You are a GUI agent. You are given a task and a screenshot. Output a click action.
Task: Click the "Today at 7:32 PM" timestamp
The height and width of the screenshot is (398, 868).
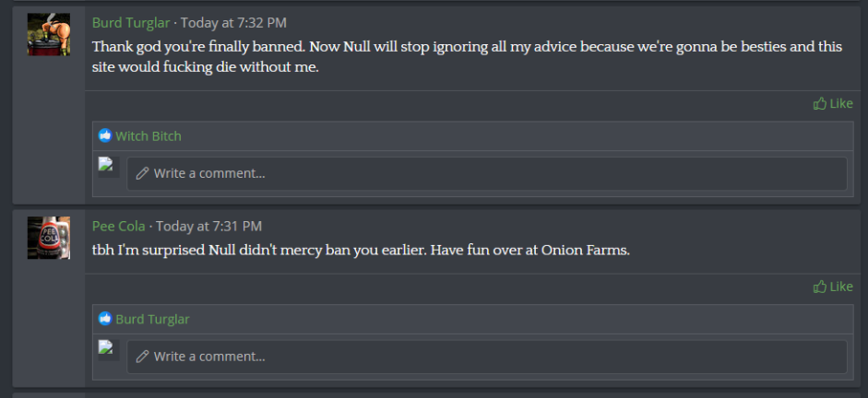(233, 23)
